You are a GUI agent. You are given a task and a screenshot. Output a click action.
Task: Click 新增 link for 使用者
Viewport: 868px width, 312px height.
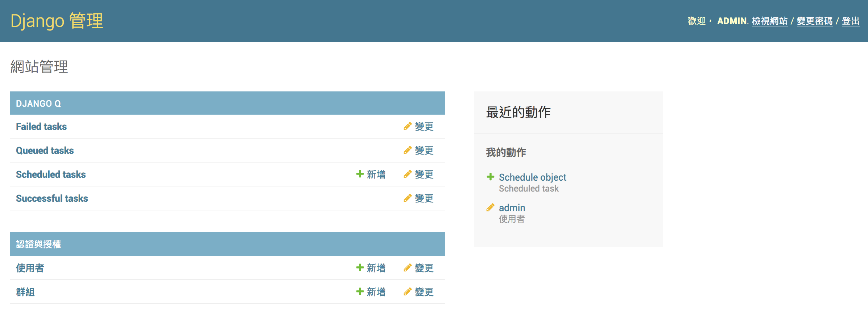(x=376, y=268)
